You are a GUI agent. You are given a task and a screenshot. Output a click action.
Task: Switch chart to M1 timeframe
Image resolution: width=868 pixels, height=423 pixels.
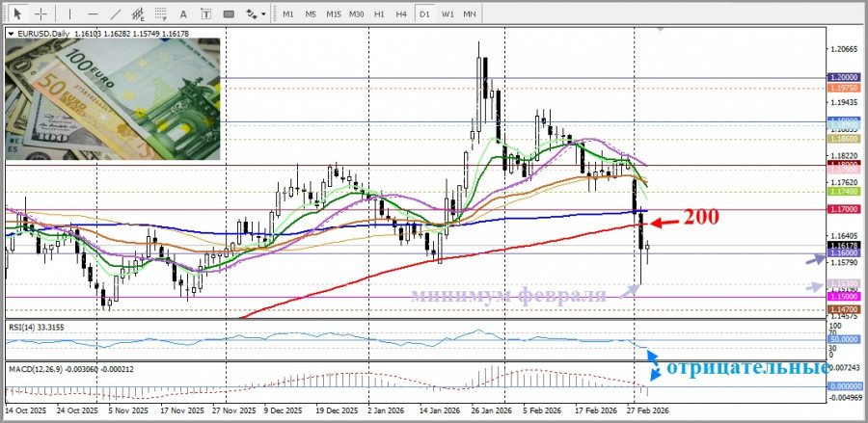tap(287, 13)
